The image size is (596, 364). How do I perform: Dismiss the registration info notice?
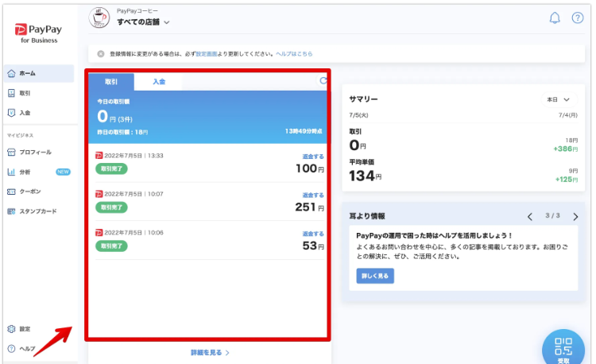100,53
